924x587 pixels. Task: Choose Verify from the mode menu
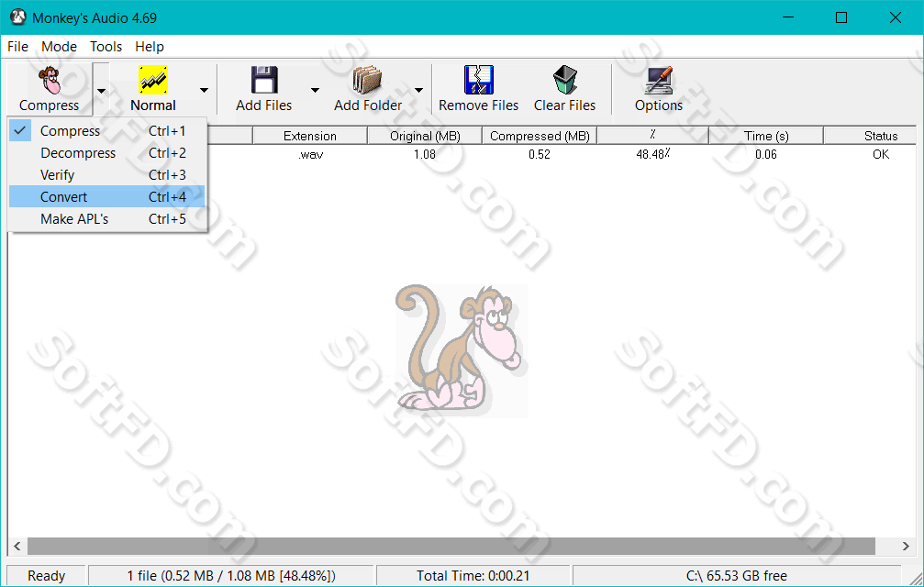click(106, 175)
